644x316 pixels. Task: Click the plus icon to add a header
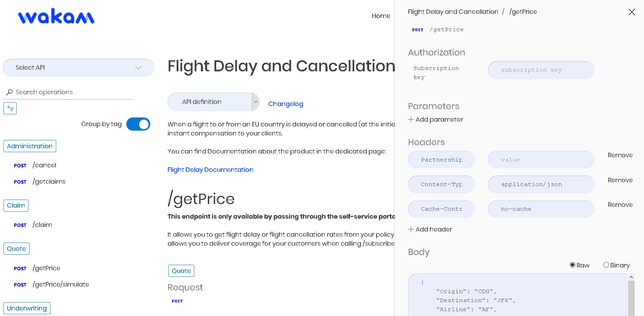click(411, 229)
